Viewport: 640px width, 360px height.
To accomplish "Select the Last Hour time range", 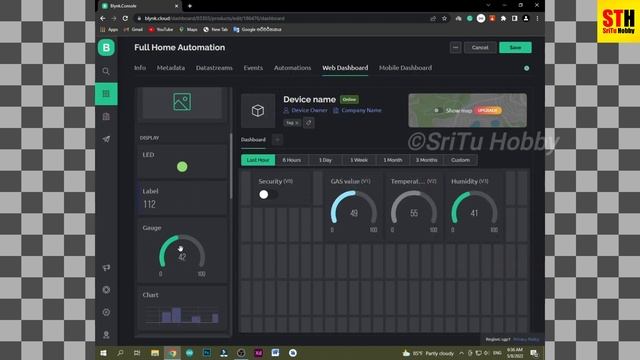I will tap(258, 160).
